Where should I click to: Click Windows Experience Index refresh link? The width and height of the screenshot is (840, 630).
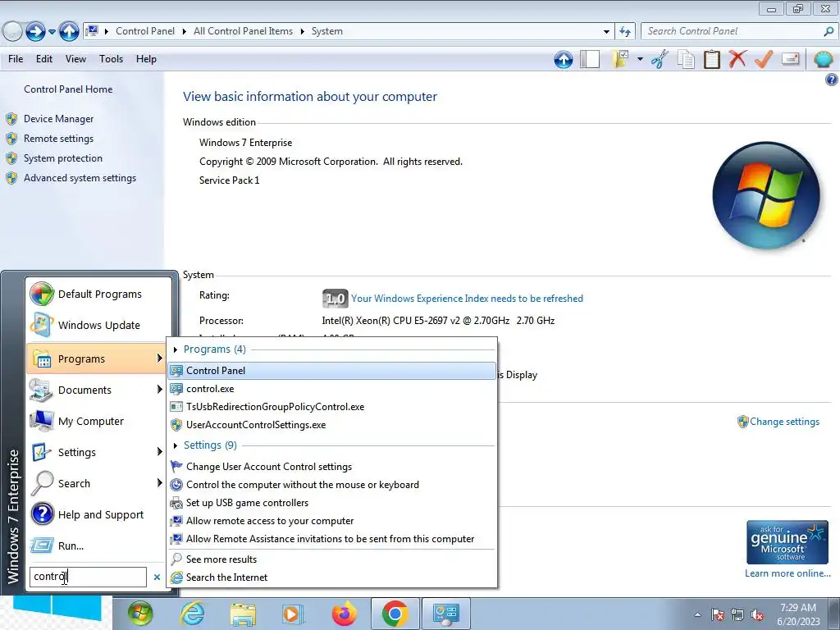(467, 299)
